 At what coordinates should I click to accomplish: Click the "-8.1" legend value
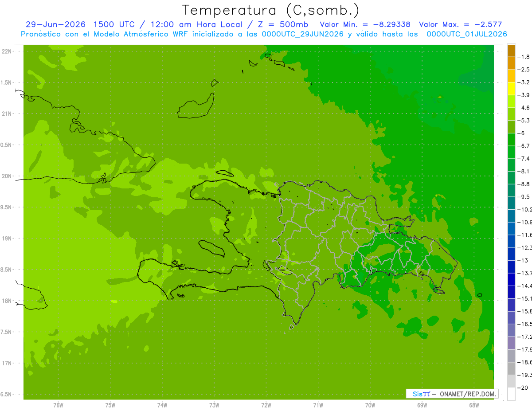tap(524, 171)
